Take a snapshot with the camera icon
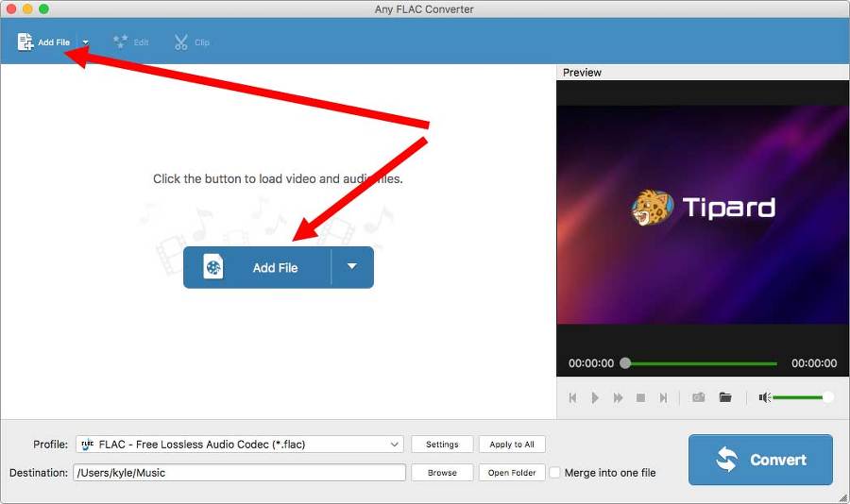 coord(699,397)
